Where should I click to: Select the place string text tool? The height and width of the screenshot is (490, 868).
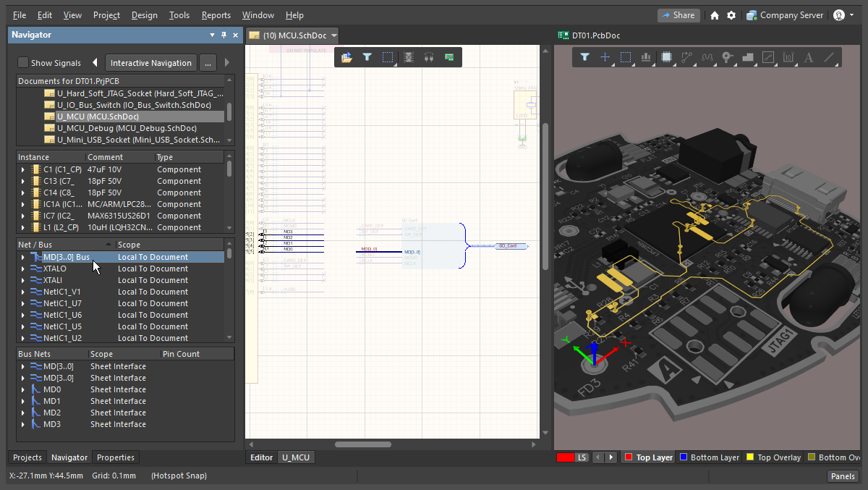pyautogui.click(x=809, y=57)
